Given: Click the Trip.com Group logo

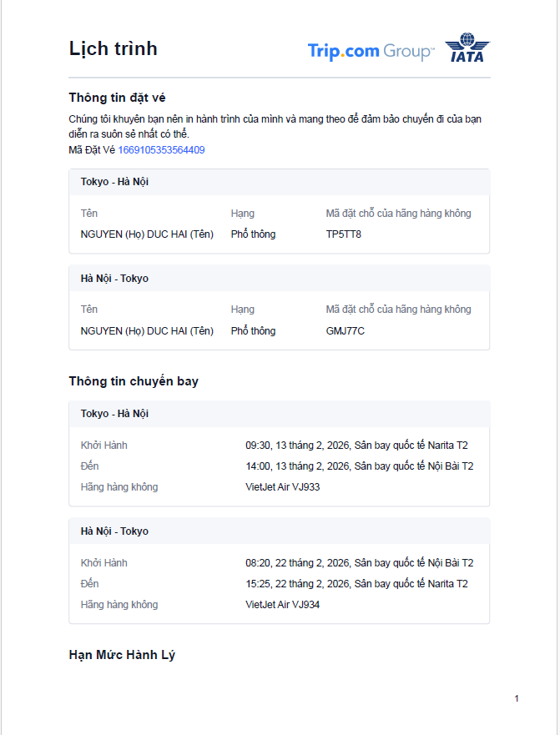Looking at the screenshot, I should tap(371, 51).
